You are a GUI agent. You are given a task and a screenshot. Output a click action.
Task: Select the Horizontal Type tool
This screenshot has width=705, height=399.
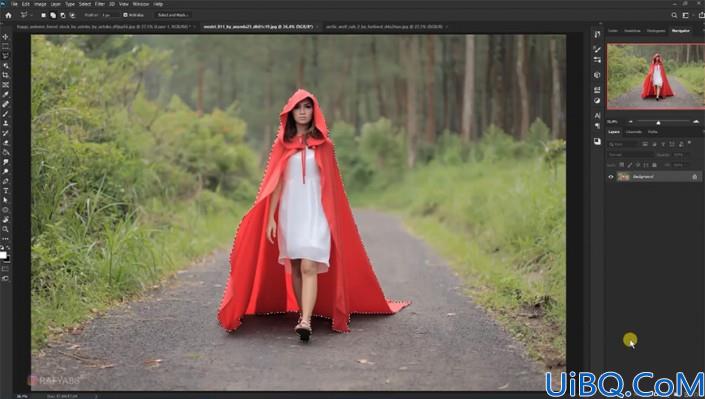(x=5, y=191)
